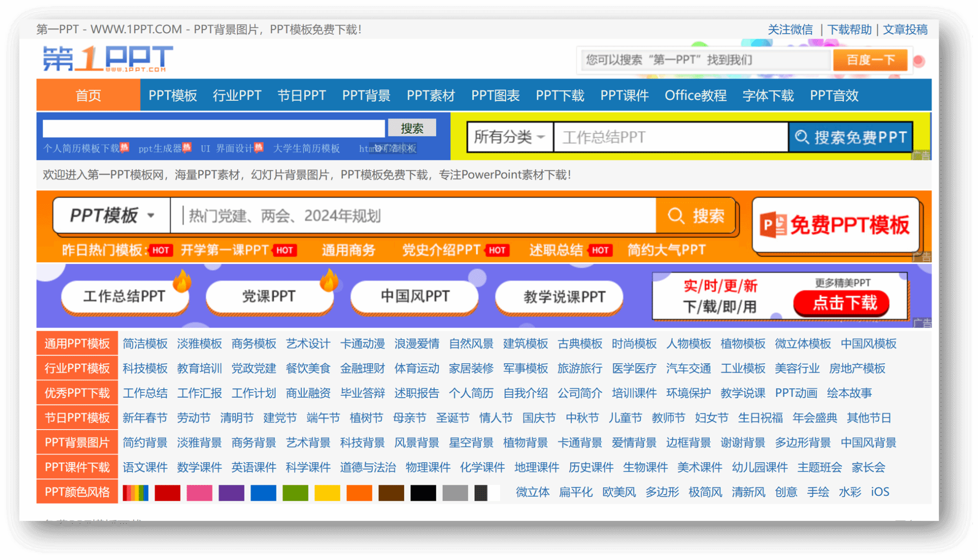The height and width of the screenshot is (560, 978).
Task: Click flame icon on 党课PPT pill
Action: (329, 280)
